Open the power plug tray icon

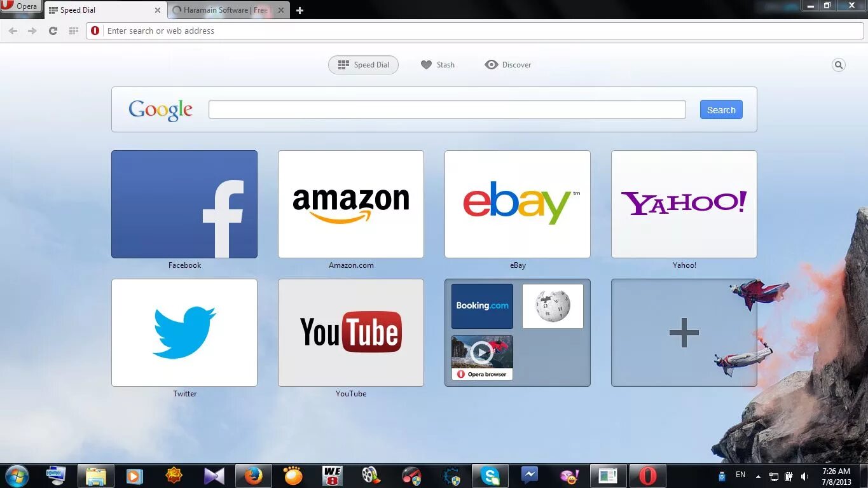click(789, 476)
